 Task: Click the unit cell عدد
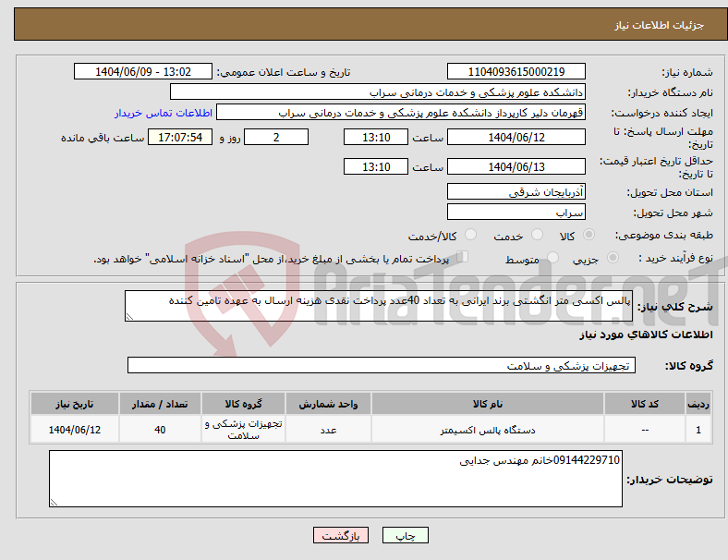(x=328, y=430)
